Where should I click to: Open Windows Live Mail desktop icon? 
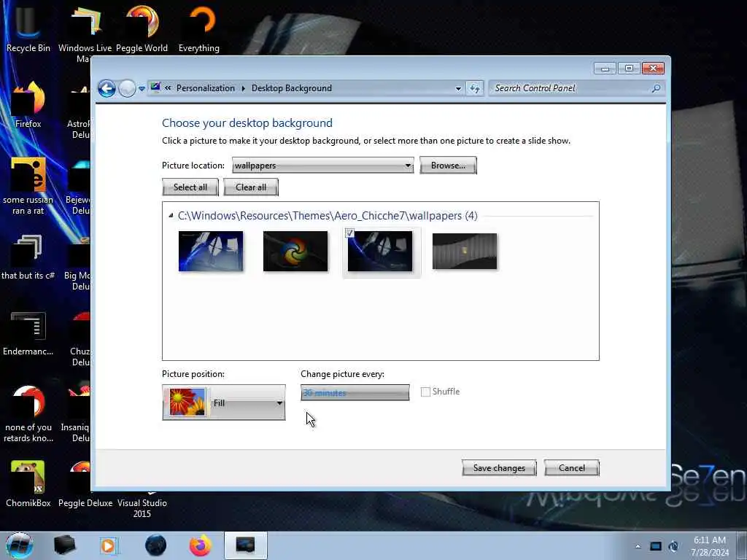[x=85, y=32]
